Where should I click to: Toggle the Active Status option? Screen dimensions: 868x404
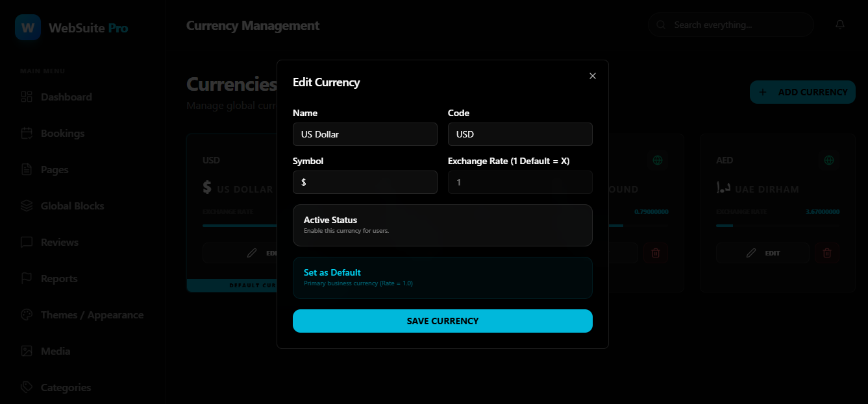[442, 225]
